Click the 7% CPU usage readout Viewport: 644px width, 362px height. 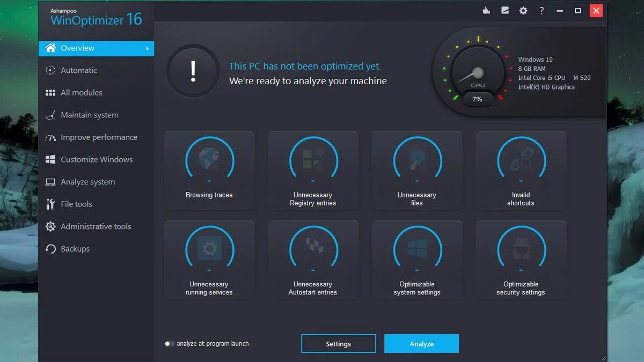pos(477,99)
